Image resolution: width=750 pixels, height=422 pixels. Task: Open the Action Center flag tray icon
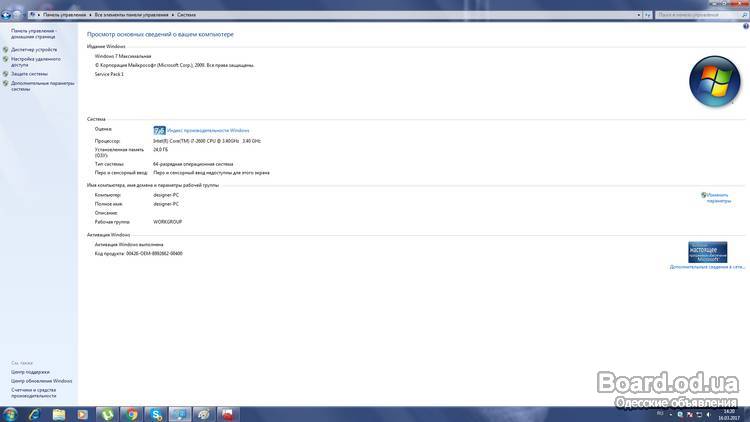tap(690, 414)
